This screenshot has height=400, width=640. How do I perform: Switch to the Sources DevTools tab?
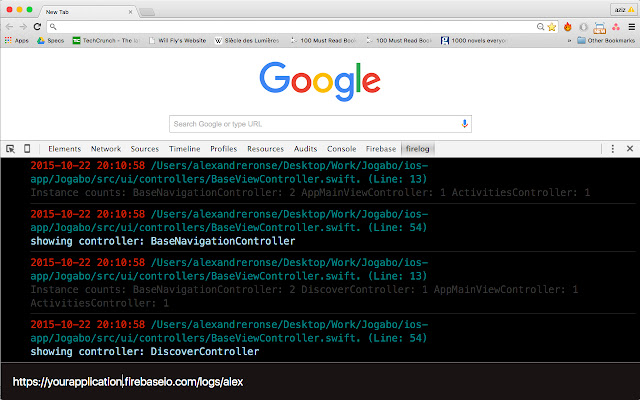click(144, 149)
